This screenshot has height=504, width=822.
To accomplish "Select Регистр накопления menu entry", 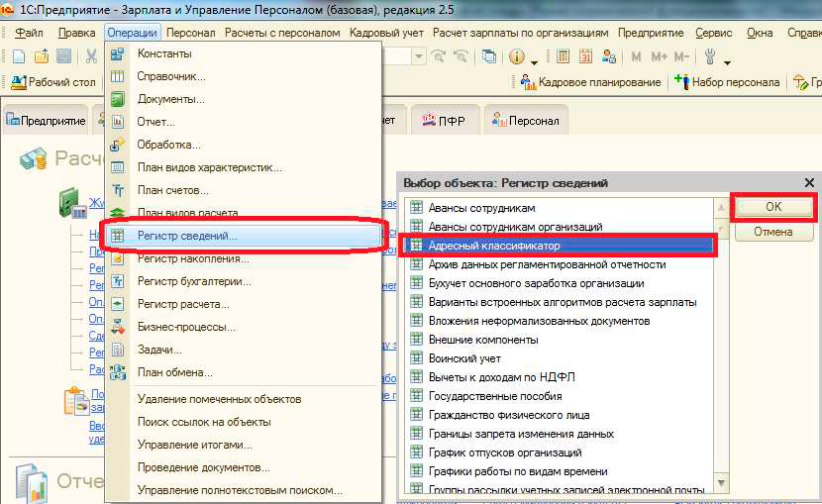I will [x=193, y=258].
